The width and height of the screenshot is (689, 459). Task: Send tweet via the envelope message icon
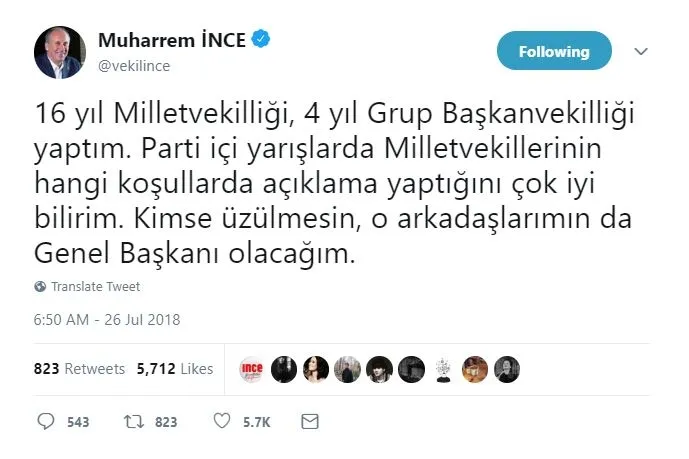[x=310, y=422]
